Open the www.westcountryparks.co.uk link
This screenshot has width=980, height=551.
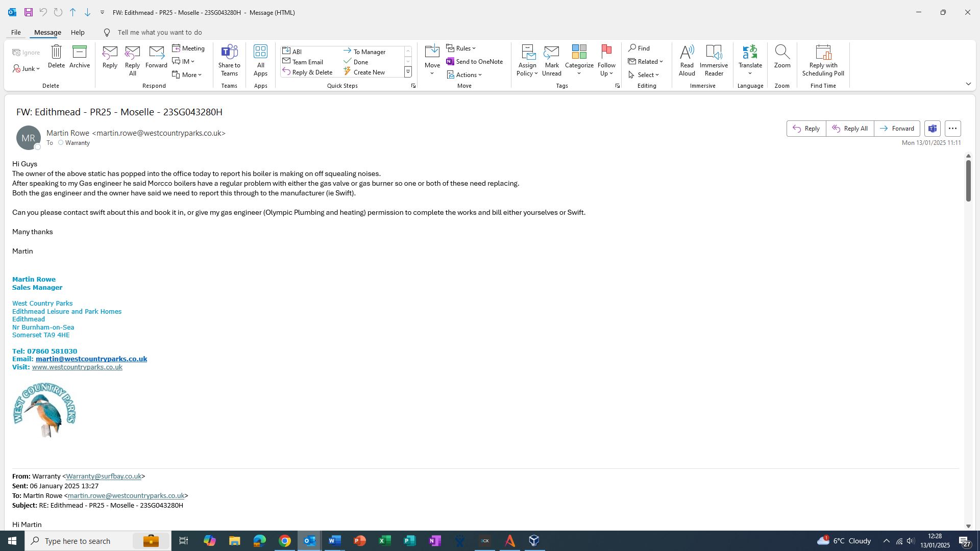pyautogui.click(x=77, y=367)
